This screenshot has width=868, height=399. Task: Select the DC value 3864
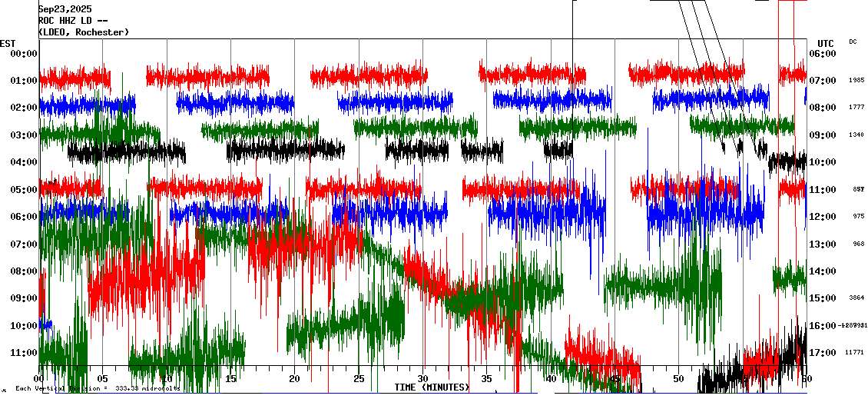(856, 298)
